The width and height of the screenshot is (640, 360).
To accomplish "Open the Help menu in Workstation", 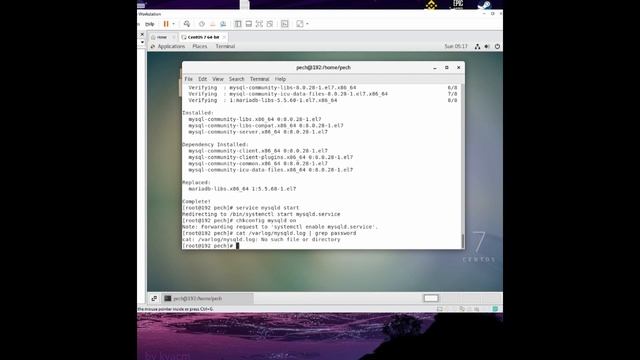I will pos(150,24).
